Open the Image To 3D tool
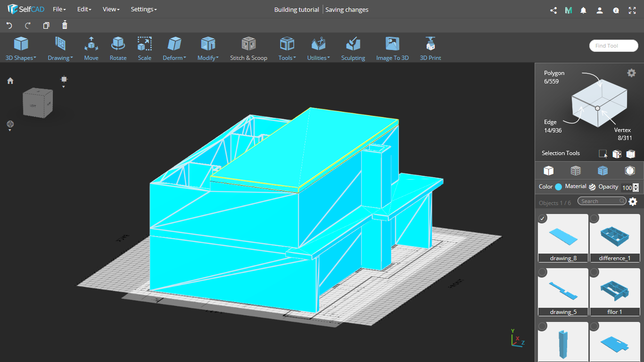Screen dimensions: 644x362 tap(392, 49)
